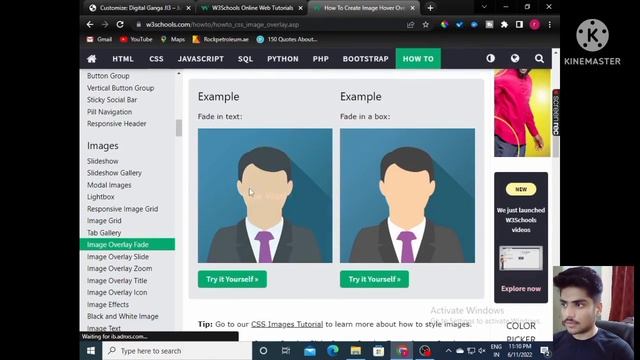Open Lightbox in sidebar
This screenshot has height=360, width=640.
point(100,197)
